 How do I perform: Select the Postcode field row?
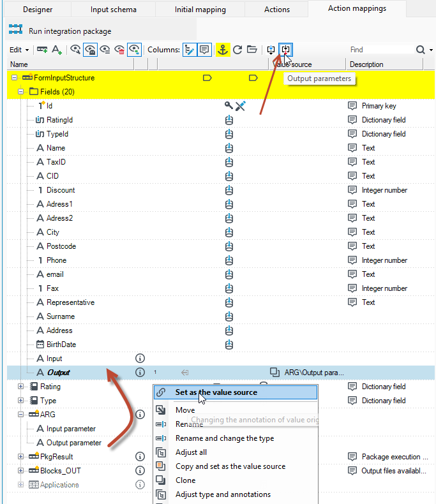coord(221,246)
